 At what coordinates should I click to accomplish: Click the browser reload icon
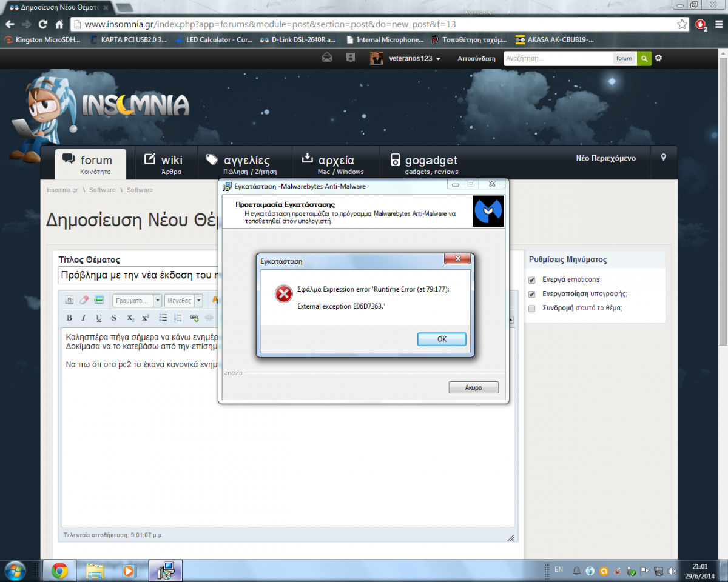click(42, 24)
